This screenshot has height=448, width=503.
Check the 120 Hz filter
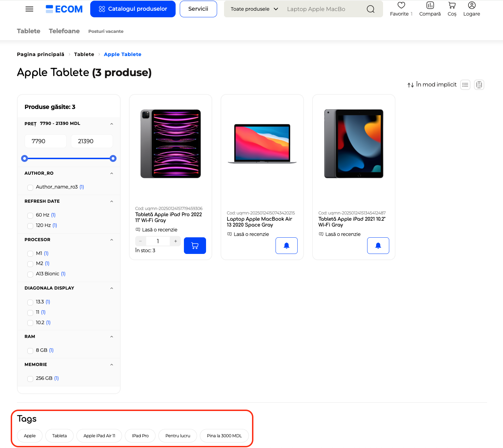(30, 226)
